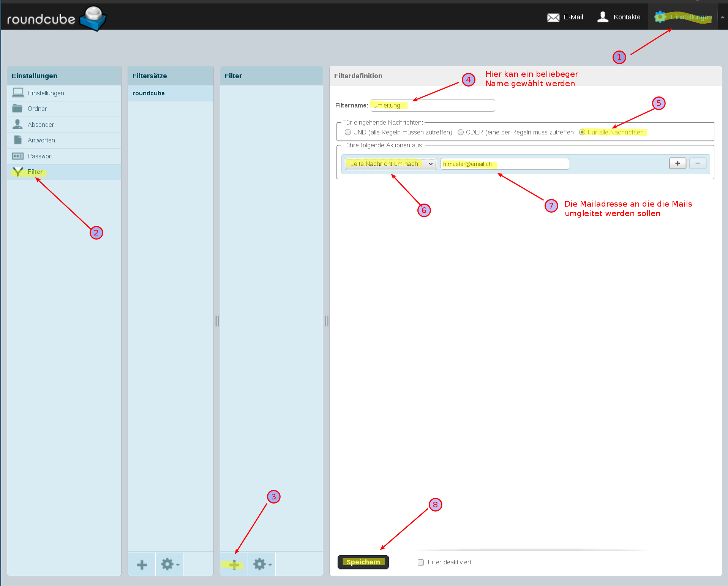Select the roundcube filter set
Screen dimensions: 728x586
[148, 93]
